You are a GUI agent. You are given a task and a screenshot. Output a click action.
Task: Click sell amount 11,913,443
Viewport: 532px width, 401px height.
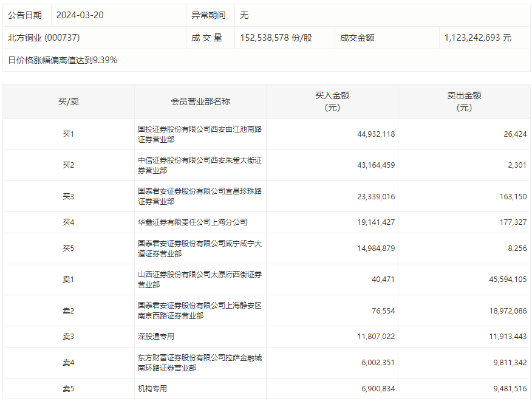tap(508, 337)
